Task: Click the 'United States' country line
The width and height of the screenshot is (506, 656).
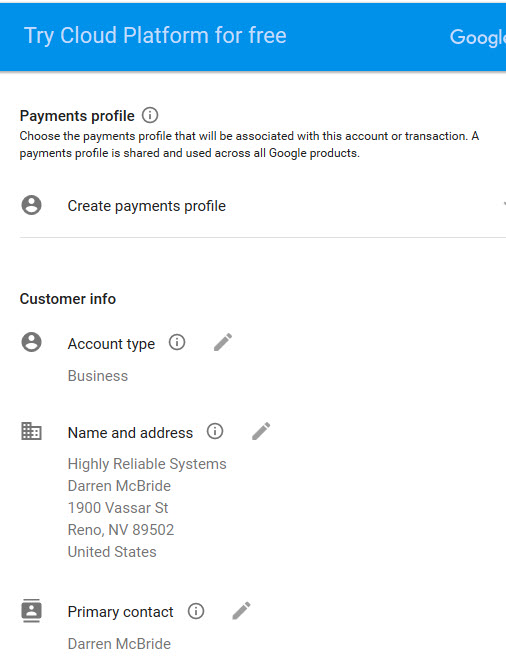Action: tap(112, 552)
